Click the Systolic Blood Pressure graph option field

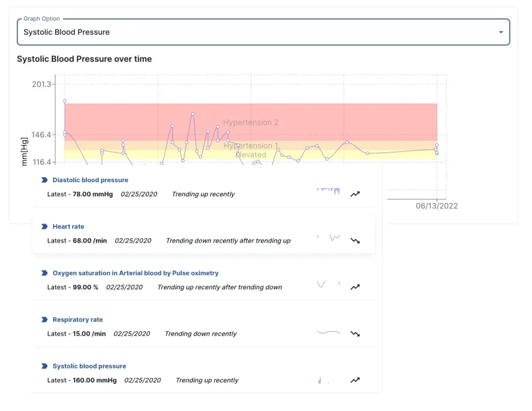coord(263,32)
